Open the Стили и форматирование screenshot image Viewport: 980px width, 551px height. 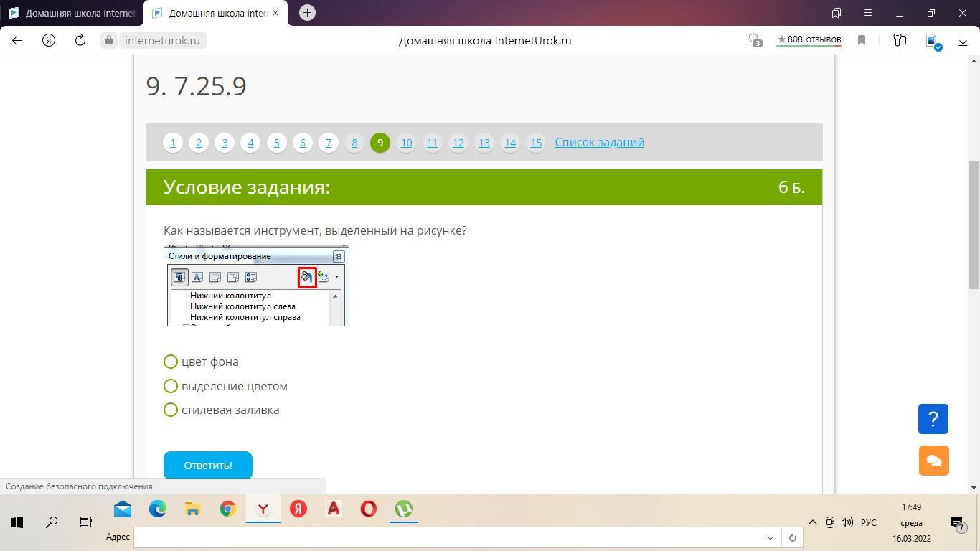tap(256, 286)
